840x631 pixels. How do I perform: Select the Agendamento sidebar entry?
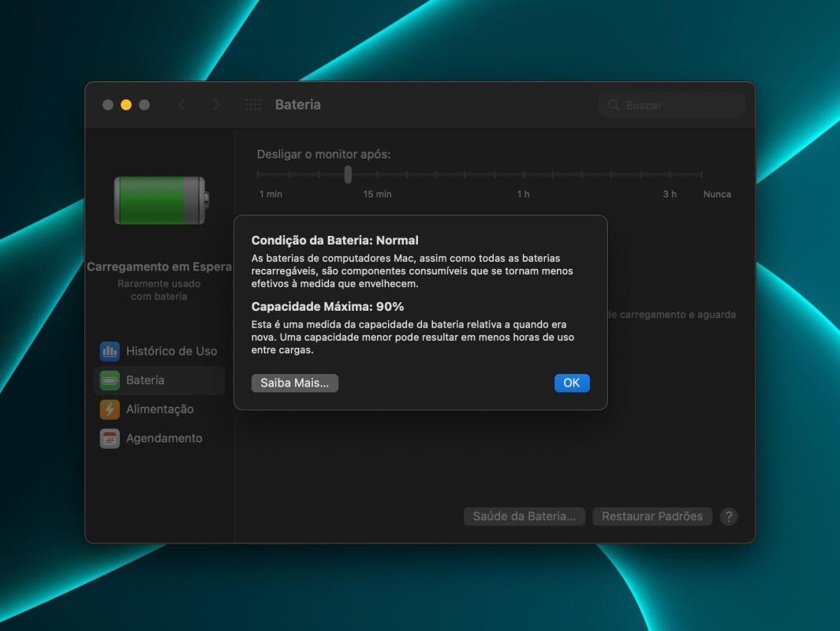(x=164, y=437)
